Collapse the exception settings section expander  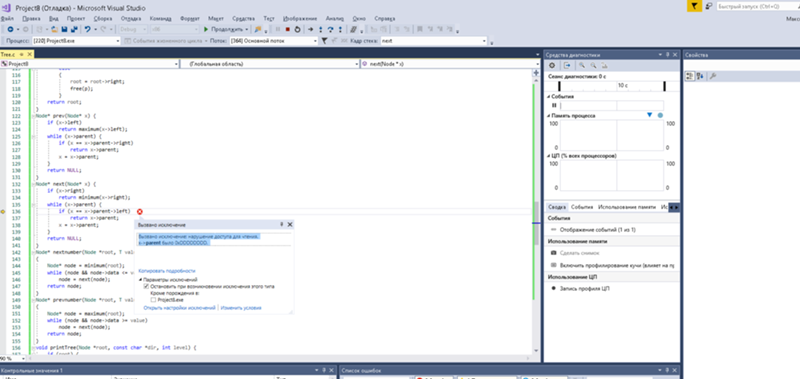click(x=140, y=280)
